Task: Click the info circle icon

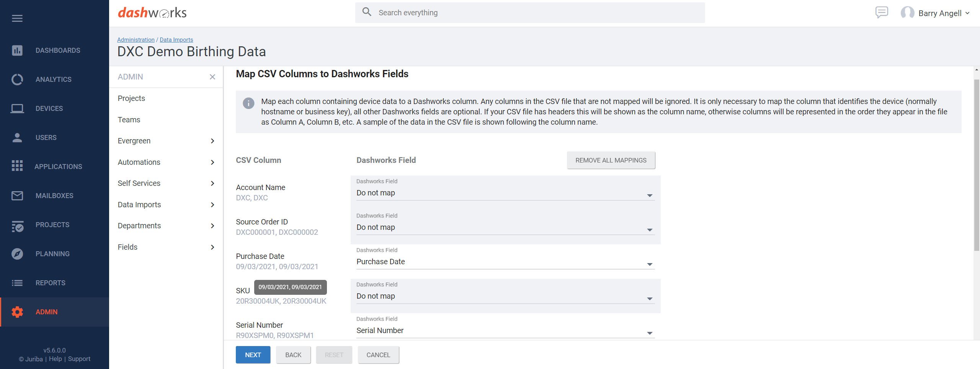Action: (x=248, y=103)
